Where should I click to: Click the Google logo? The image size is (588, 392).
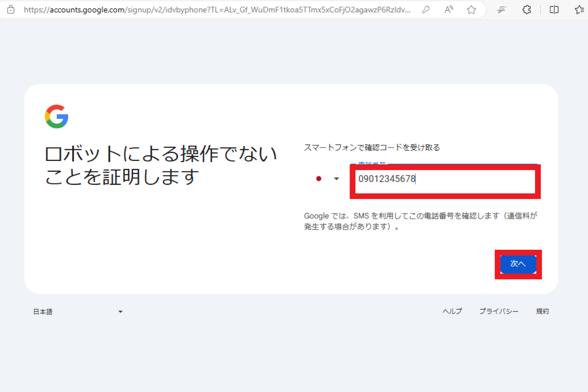57,116
